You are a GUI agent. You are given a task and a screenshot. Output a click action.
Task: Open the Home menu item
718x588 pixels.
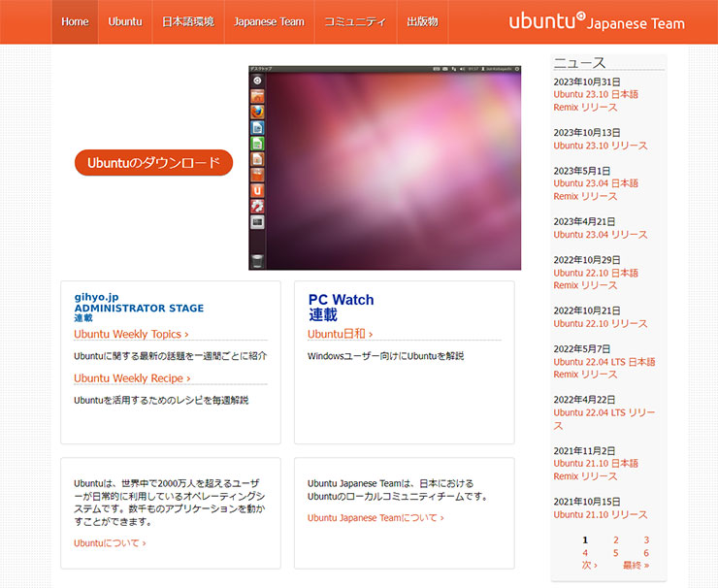(75, 21)
